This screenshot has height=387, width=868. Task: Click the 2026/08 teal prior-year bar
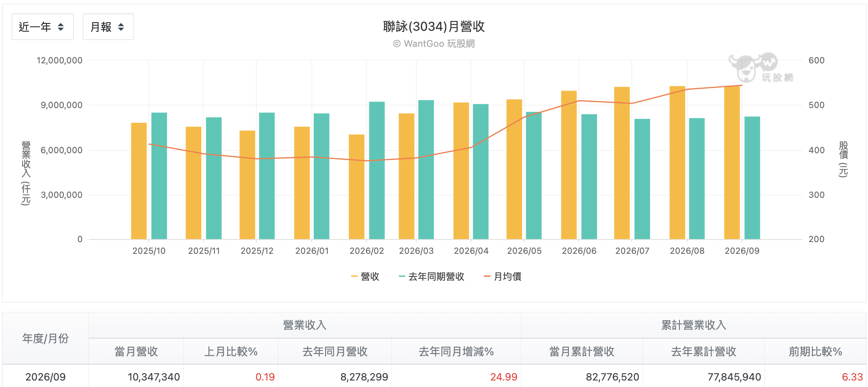click(x=697, y=179)
